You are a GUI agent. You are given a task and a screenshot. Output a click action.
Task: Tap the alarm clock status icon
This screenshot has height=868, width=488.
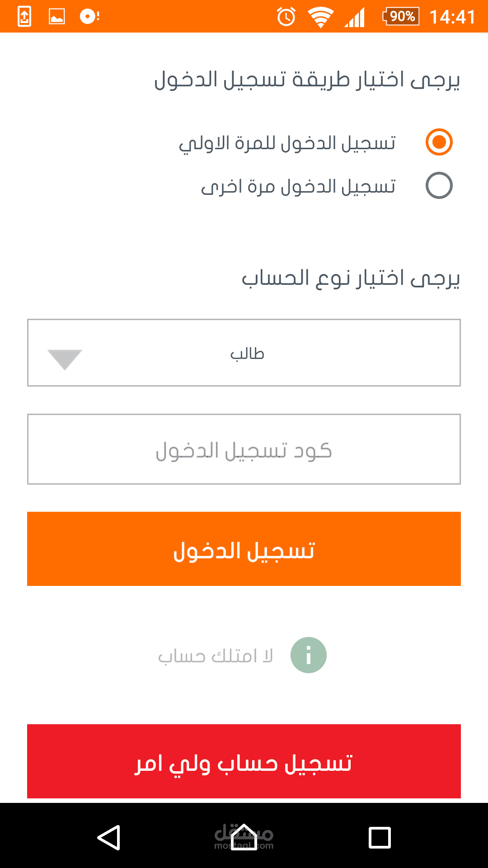(x=286, y=17)
